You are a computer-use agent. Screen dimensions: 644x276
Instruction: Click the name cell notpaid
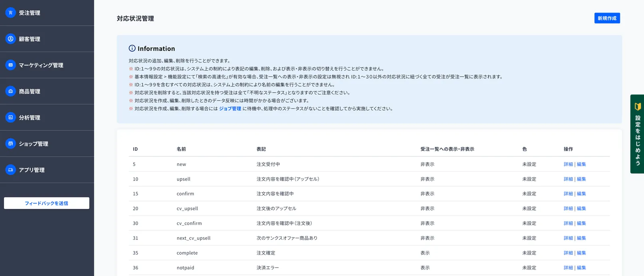[186, 268]
